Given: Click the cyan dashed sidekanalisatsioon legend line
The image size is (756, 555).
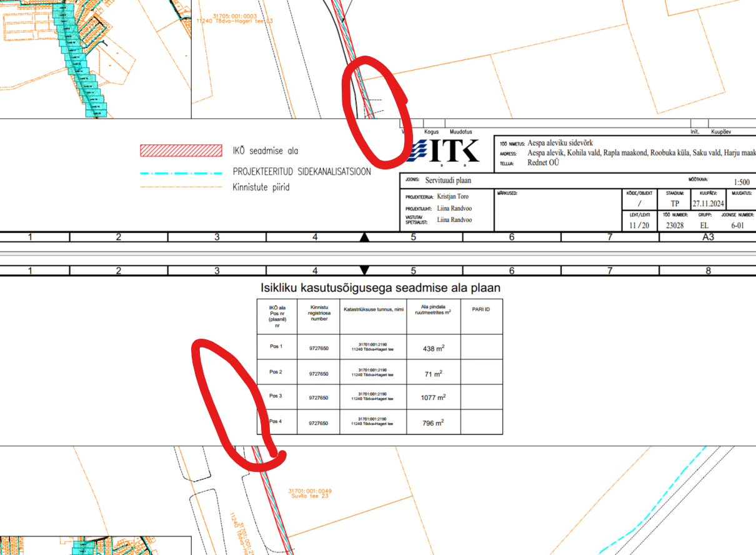Looking at the screenshot, I should [x=181, y=171].
